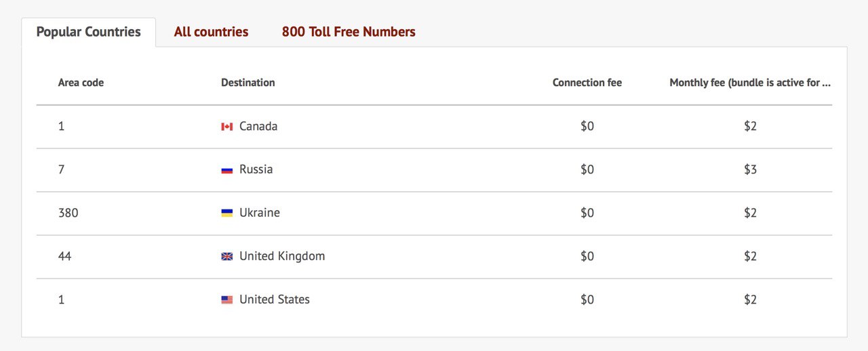Click the Connection fee column header

pyautogui.click(x=587, y=83)
